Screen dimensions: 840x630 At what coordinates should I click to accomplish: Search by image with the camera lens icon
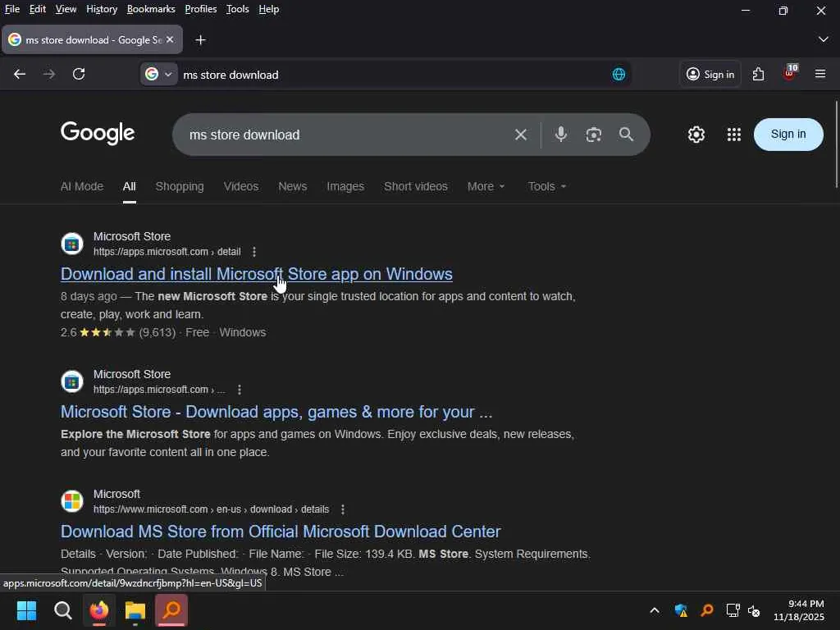click(x=594, y=135)
